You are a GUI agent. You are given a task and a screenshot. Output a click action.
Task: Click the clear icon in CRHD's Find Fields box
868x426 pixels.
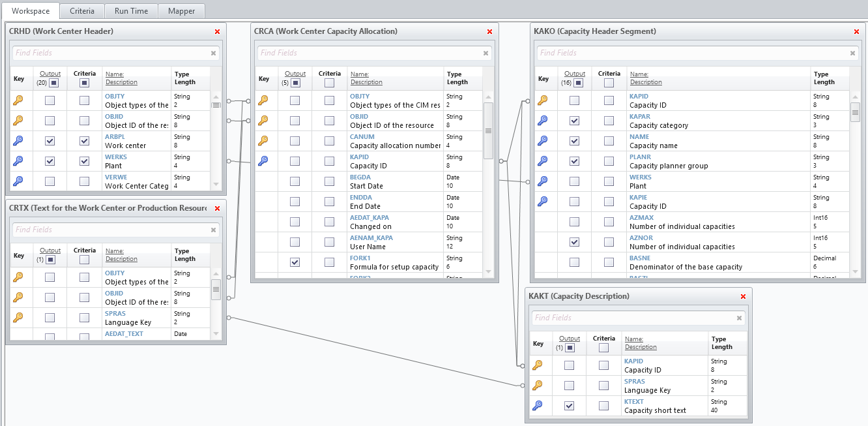coord(213,53)
